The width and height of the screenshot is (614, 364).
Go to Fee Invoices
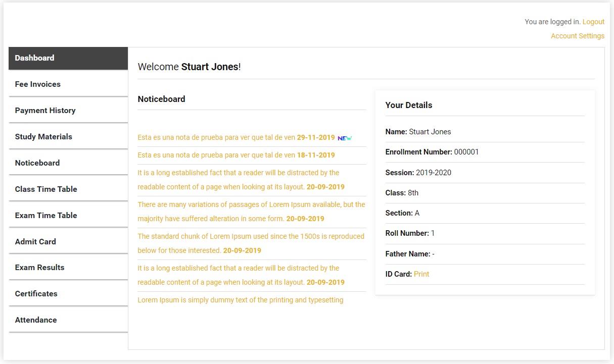pyautogui.click(x=68, y=84)
